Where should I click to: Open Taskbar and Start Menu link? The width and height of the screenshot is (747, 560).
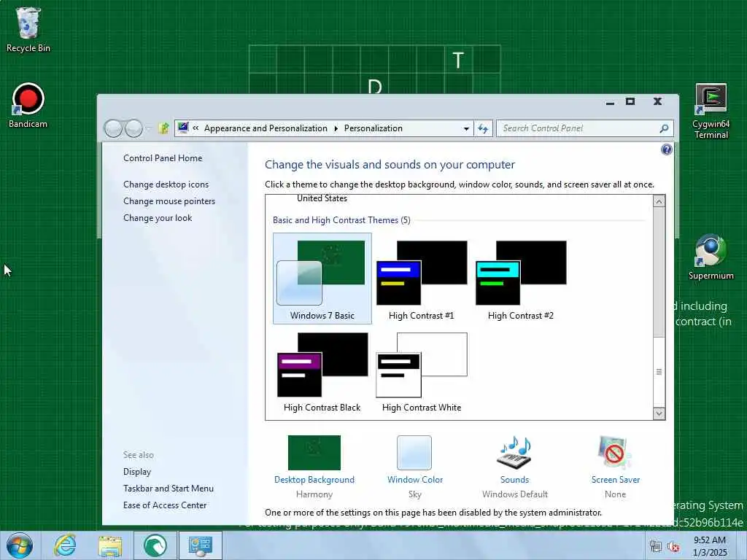(x=169, y=488)
